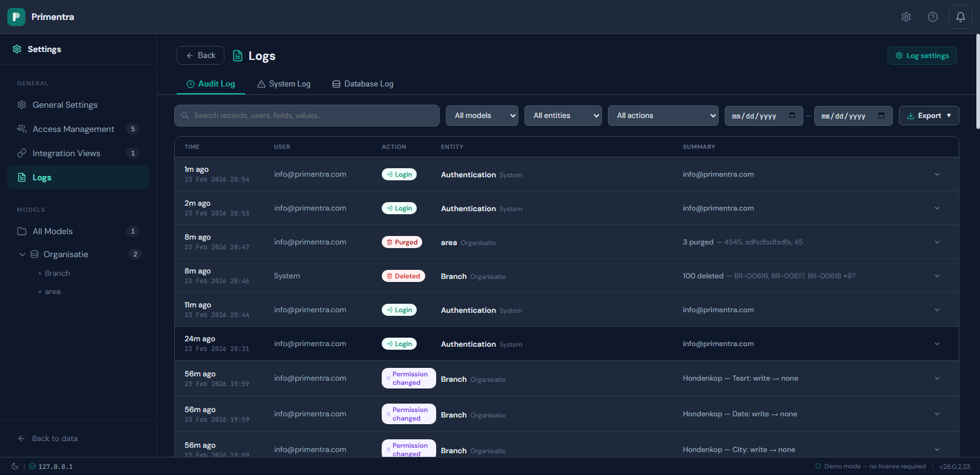Select Branch under Organisatie
Viewport: 980px width, 475px height.
pos(57,274)
